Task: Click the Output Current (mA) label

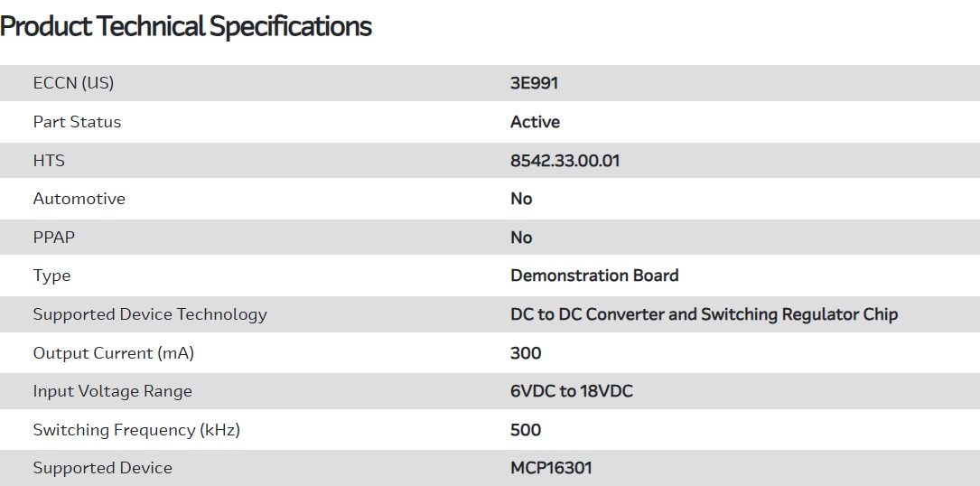Action: (x=113, y=353)
